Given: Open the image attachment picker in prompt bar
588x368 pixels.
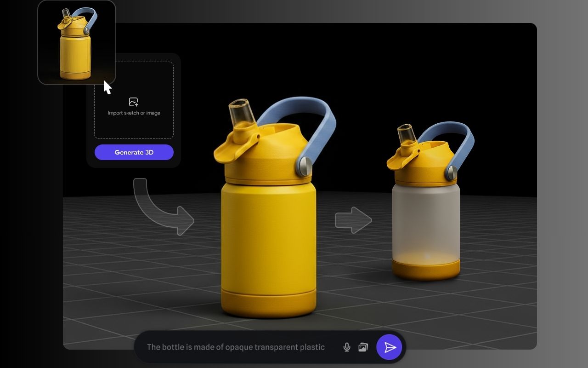Looking at the screenshot, I should [x=363, y=347].
